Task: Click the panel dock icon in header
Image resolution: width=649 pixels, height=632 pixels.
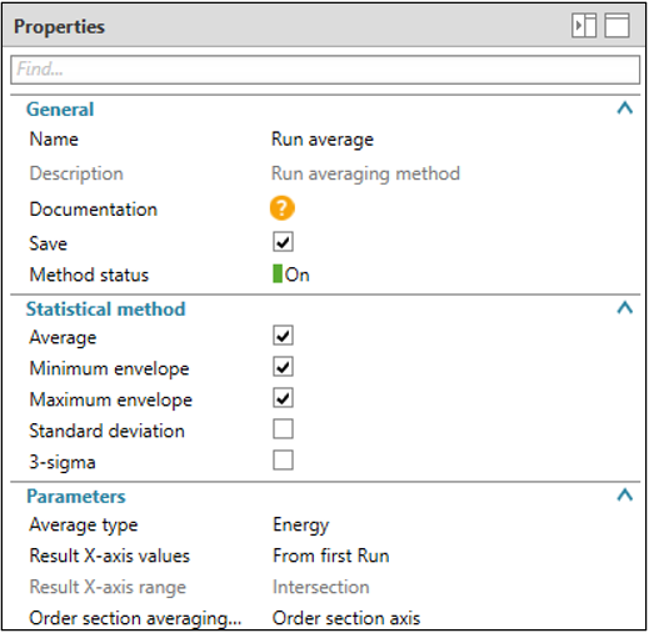Action: pyautogui.click(x=584, y=26)
